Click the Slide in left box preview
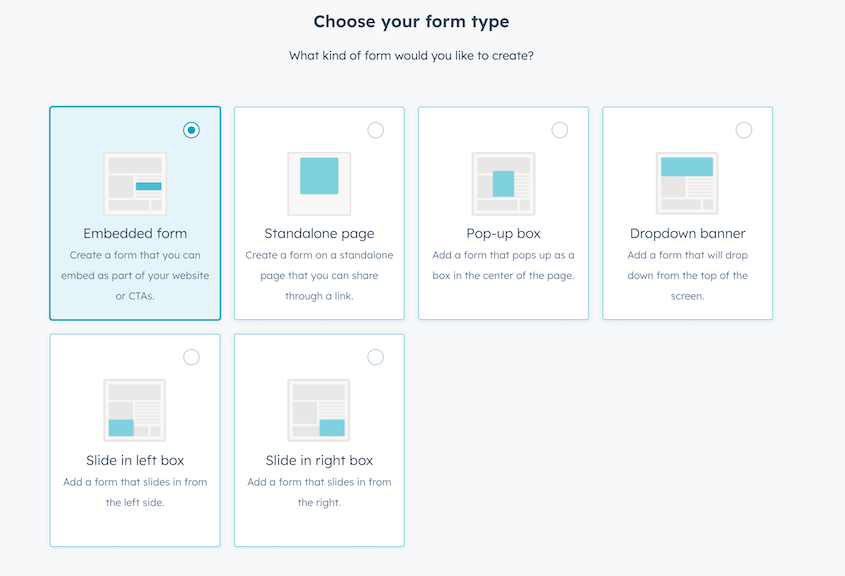845x576 pixels. click(x=135, y=410)
